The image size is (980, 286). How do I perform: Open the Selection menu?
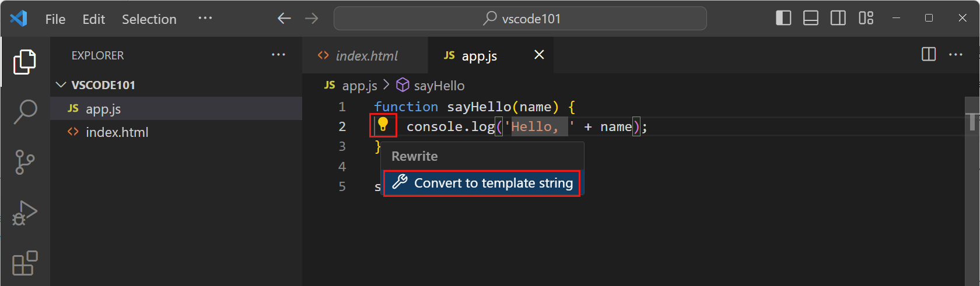149,19
